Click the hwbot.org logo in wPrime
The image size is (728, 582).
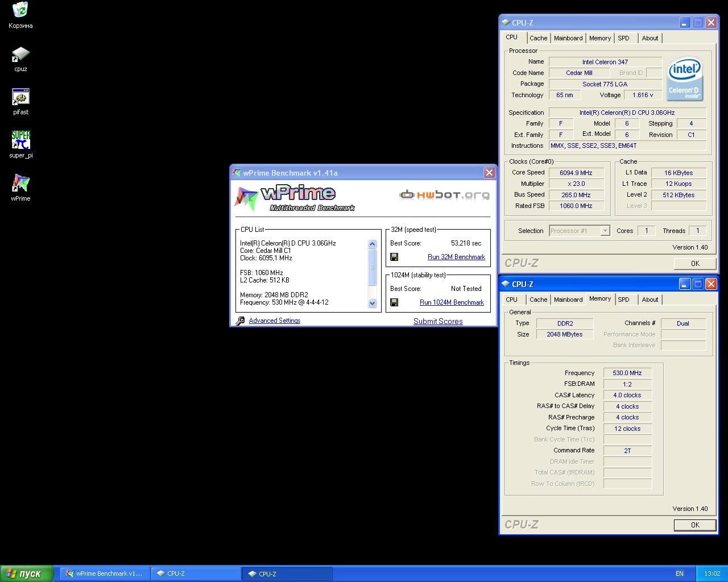444,195
